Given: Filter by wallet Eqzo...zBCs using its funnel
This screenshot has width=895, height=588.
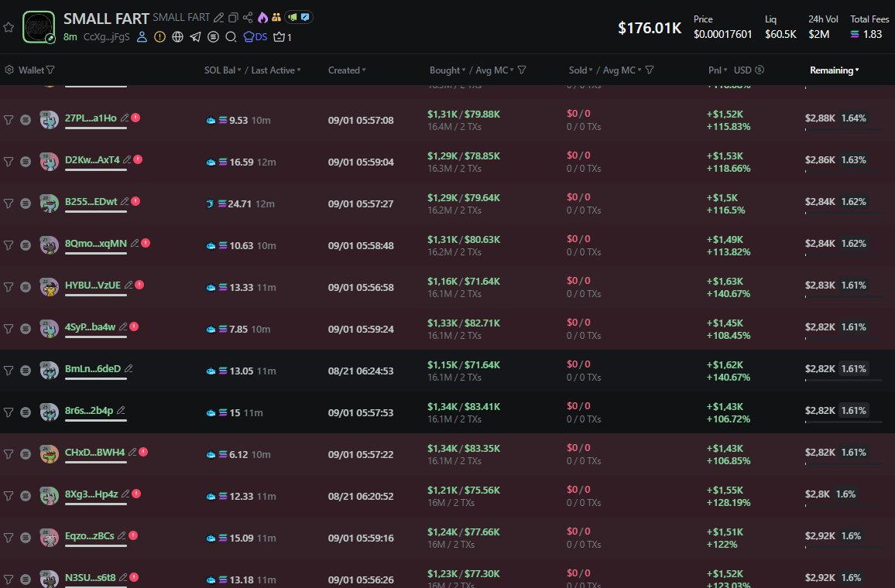Looking at the screenshot, I should 9,537.
